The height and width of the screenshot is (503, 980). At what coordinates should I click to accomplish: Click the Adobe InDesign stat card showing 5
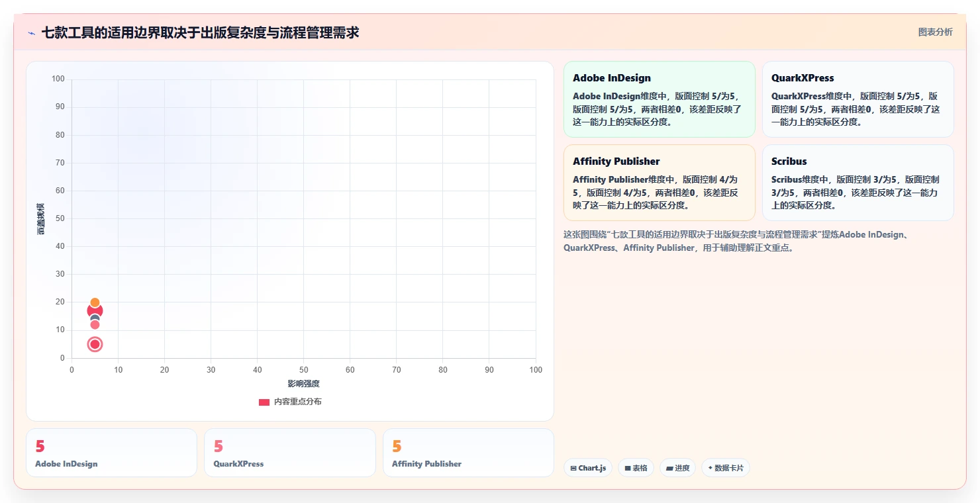pos(111,453)
